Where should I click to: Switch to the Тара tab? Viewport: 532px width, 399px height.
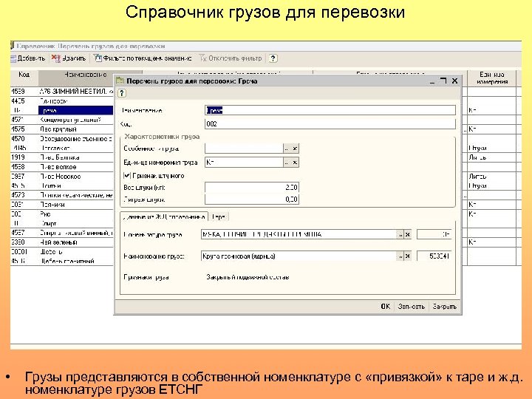[x=219, y=216]
